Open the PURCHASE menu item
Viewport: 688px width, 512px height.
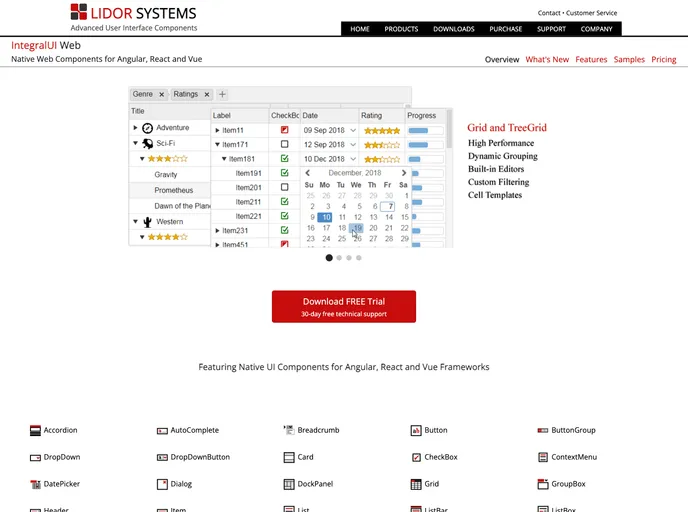(x=505, y=29)
